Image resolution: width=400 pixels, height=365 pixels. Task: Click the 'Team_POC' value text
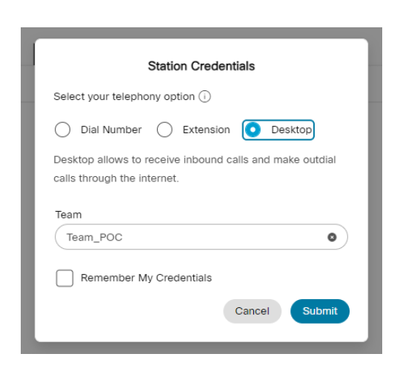95,237
